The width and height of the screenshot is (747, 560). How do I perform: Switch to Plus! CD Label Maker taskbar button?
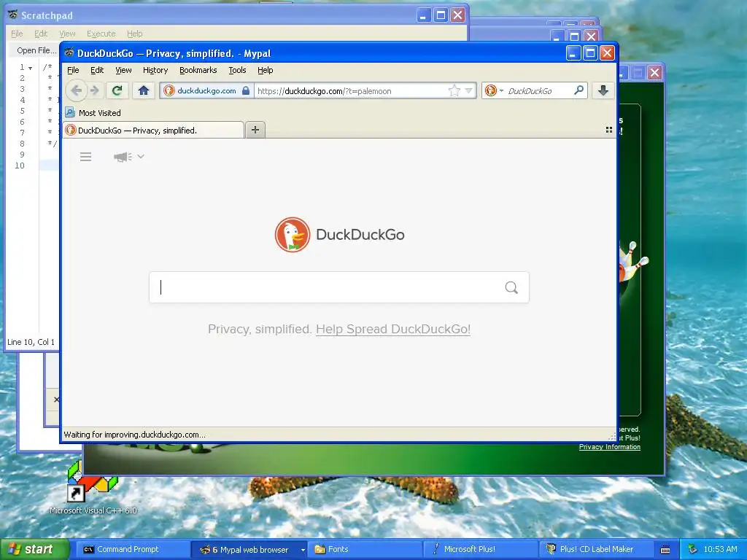[x=596, y=549]
